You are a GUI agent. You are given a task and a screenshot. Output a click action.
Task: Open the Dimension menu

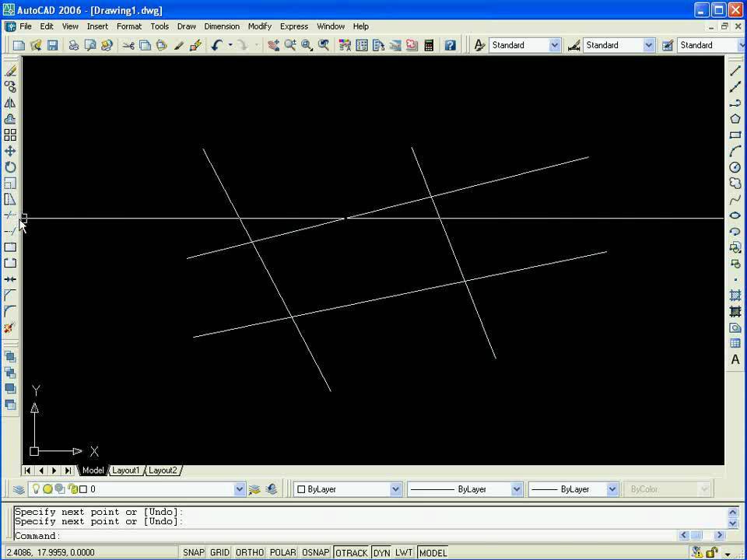click(222, 26)
